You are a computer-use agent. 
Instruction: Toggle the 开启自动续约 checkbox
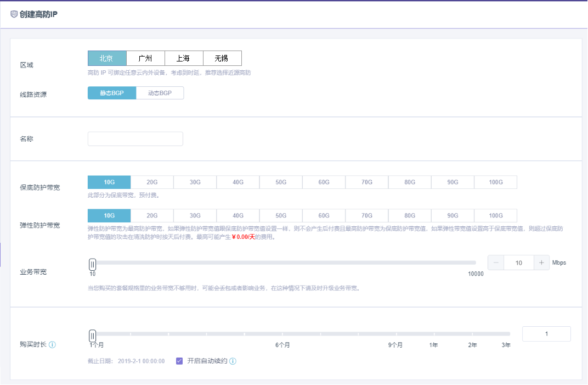click(179, 361)
